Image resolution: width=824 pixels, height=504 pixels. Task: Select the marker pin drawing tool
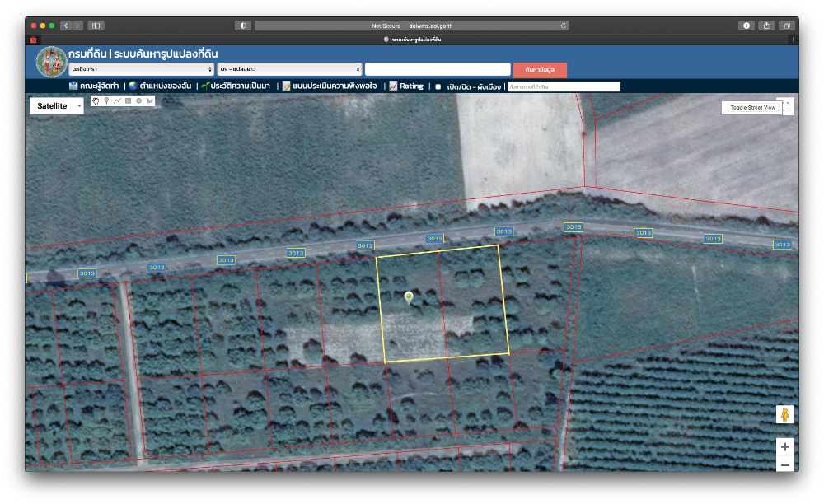click(106, 100)
